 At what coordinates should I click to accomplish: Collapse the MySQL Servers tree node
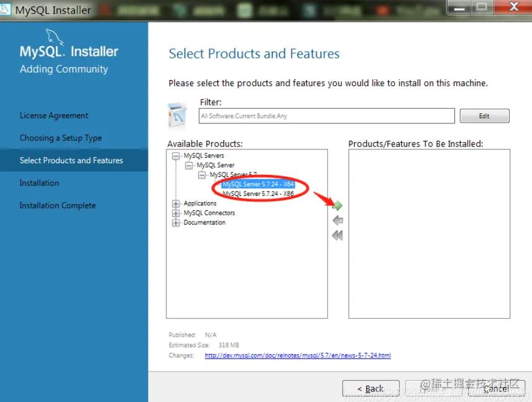pyautogui.click(x=176, y=156)
